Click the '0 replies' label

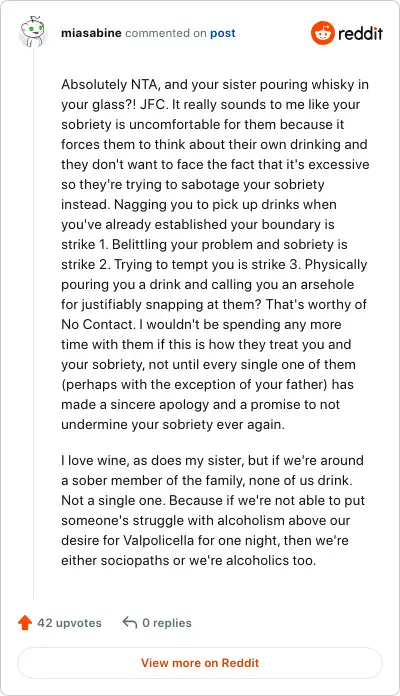point(167,623)
